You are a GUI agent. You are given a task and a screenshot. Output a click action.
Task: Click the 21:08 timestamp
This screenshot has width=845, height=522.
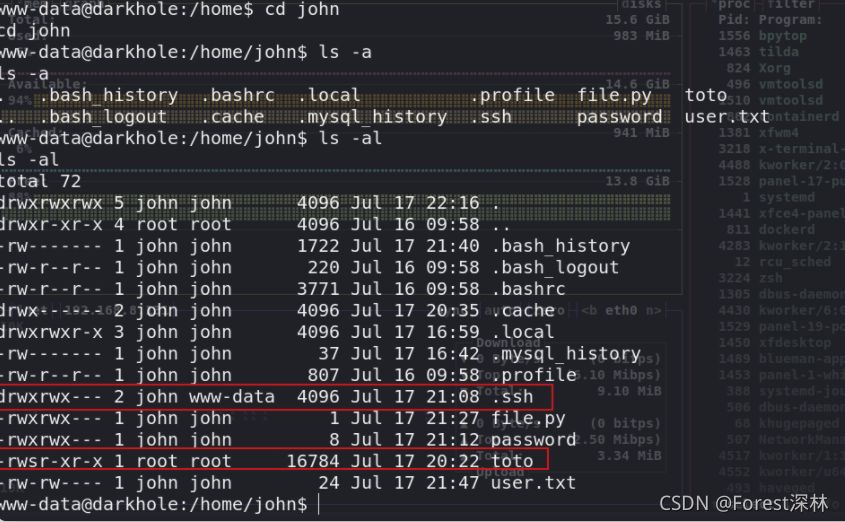453,397
